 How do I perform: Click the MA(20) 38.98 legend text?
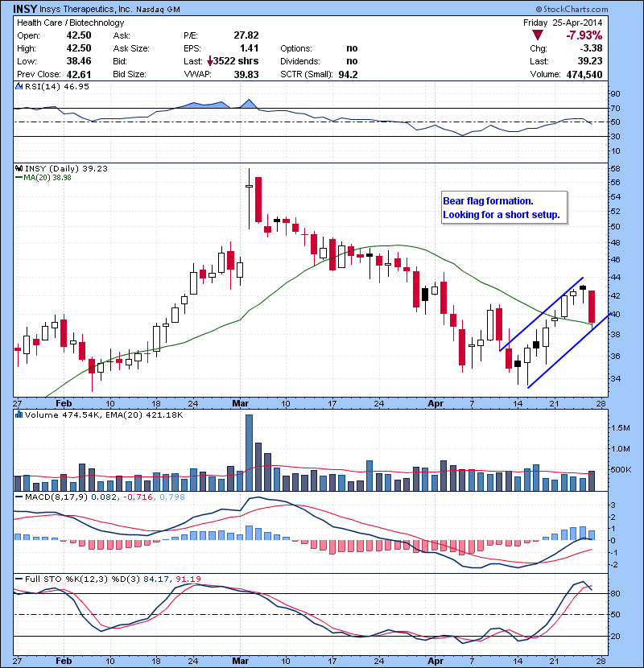(47, 178)
